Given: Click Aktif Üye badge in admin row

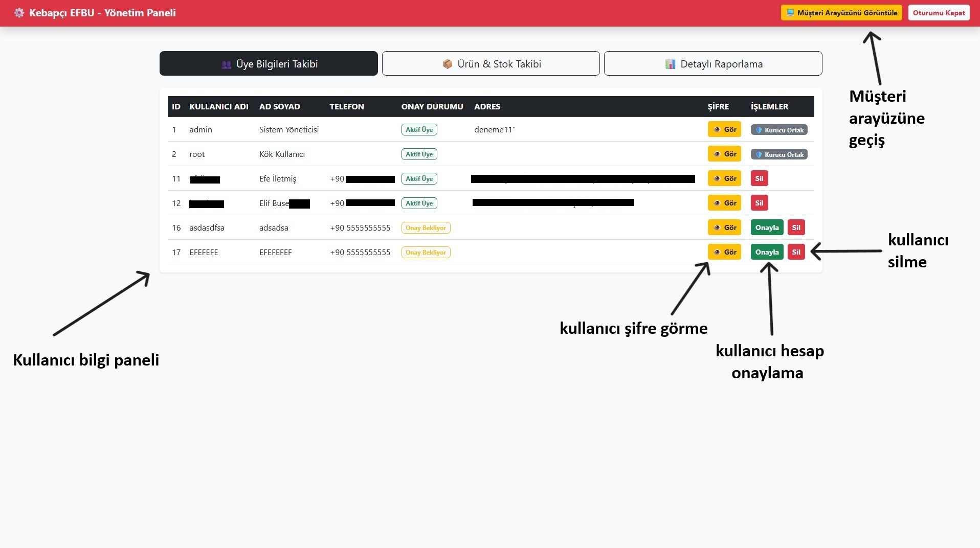Looking at the screenshot, I should tap(419, 130).
